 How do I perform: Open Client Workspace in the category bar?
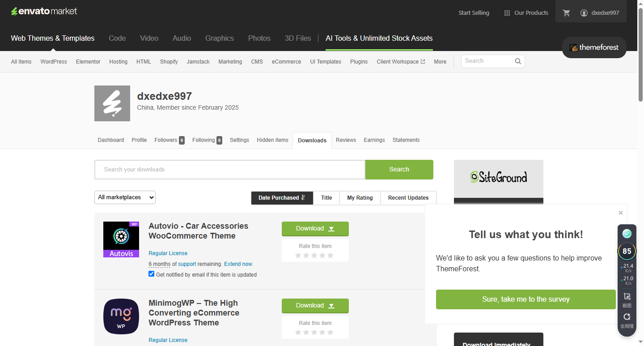coord(401,62)
